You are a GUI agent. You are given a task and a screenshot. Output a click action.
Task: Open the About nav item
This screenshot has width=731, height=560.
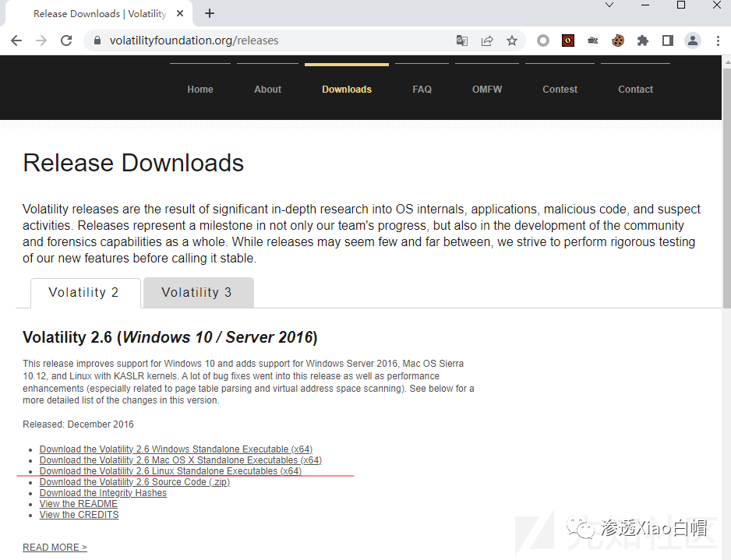(x=267, y=89)
